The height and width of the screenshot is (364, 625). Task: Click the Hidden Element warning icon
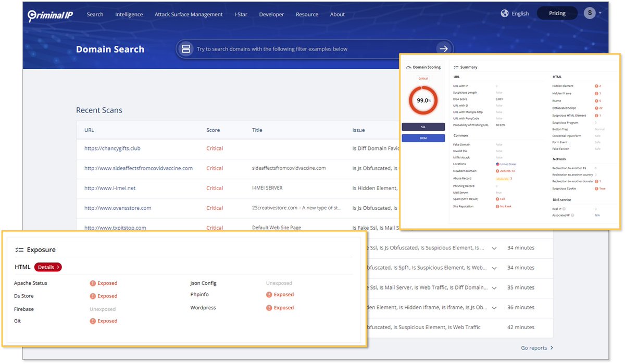click(596, 86)
